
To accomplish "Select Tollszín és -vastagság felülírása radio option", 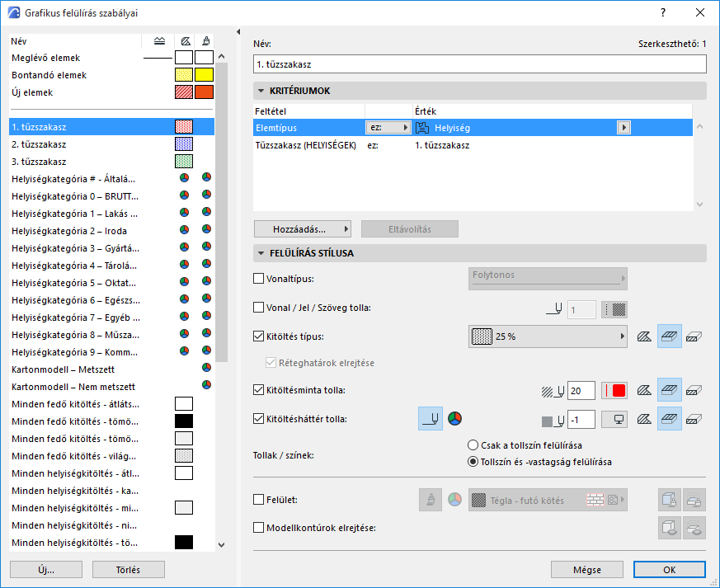I will pos(473,461).
